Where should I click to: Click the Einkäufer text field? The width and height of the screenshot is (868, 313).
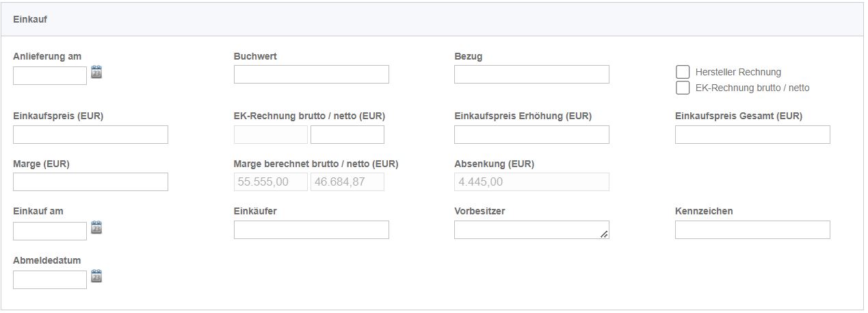click(311, 230)
